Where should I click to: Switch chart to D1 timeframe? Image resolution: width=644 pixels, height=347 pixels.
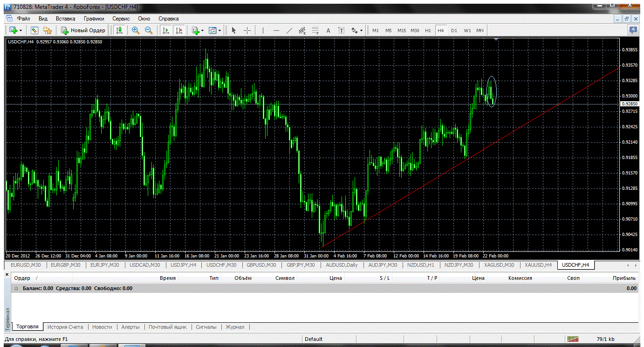454,30
